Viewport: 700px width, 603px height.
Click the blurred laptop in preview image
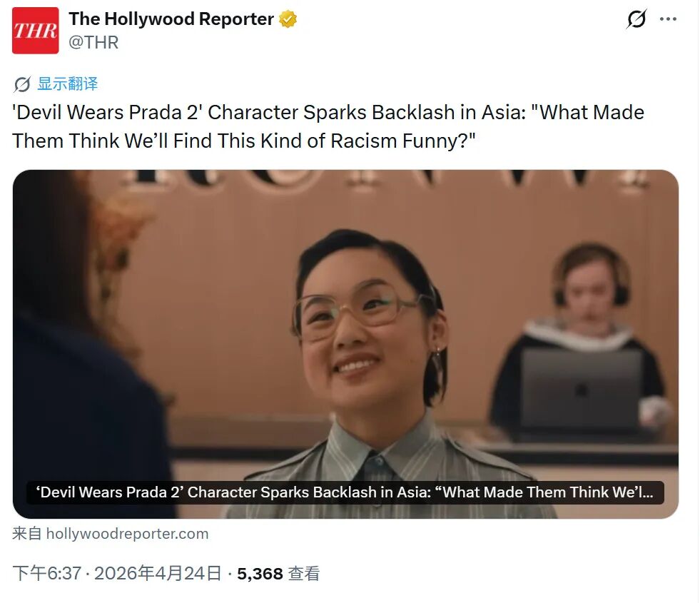[x=580, y=389]
